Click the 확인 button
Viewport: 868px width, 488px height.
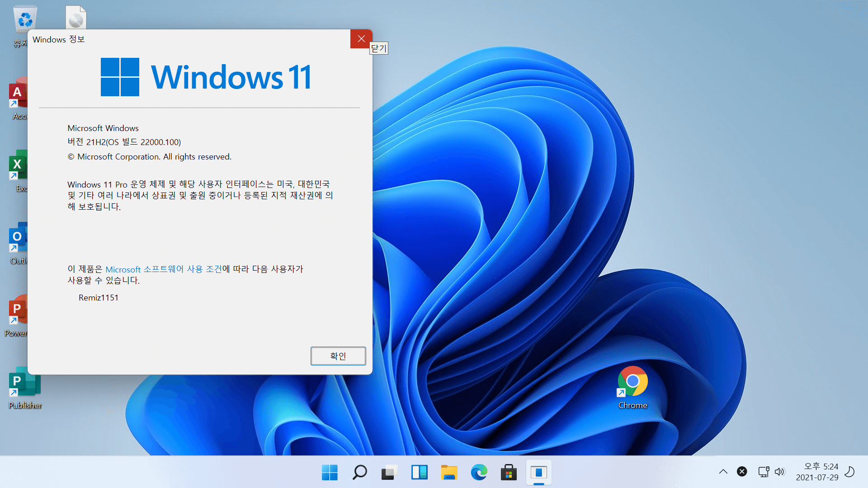click(x=338, y=356)
